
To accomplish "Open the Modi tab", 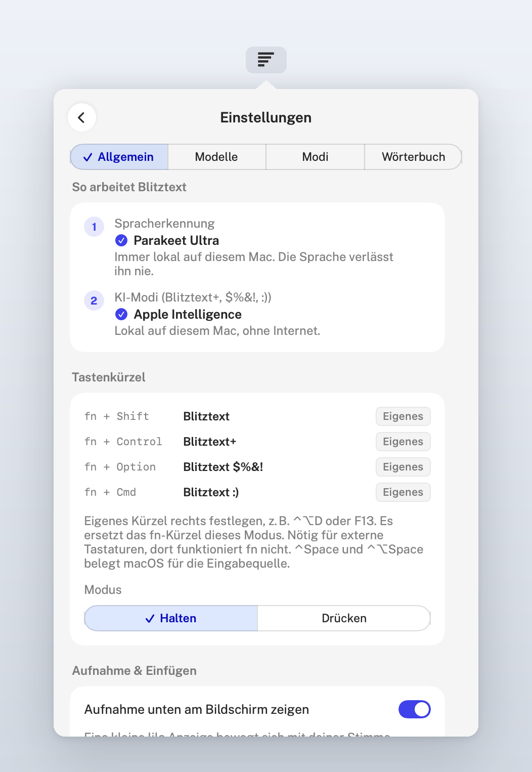I will coord(315,157).
